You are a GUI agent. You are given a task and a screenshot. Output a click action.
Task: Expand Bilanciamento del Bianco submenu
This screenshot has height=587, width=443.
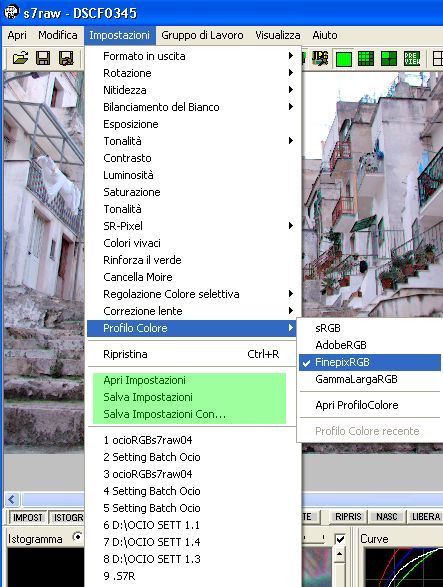click(193, 107)
